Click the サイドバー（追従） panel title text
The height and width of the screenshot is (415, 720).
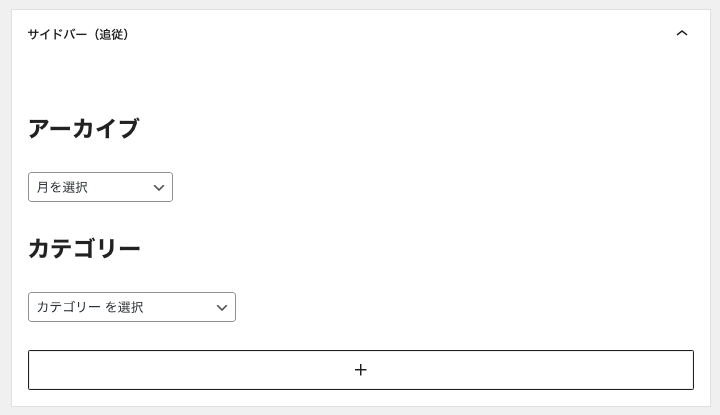78,34
